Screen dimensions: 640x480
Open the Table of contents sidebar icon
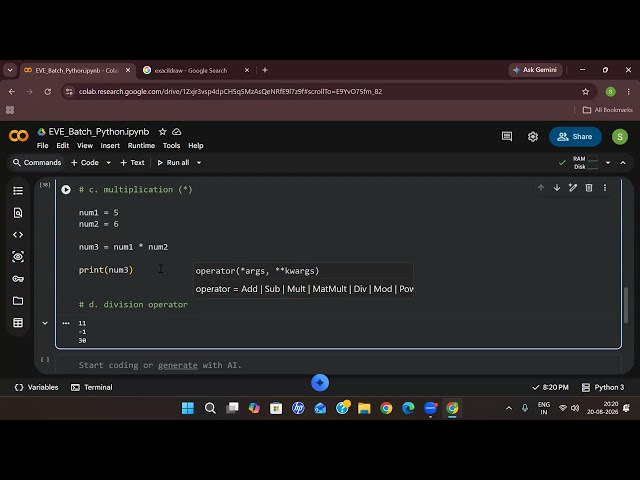(18, 191)
